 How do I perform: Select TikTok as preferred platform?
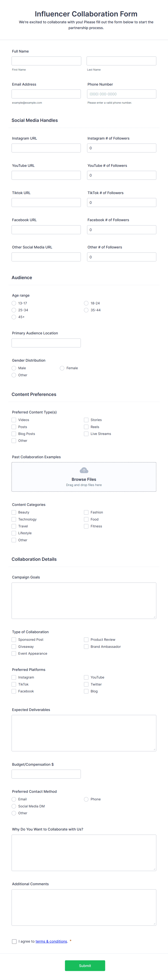14,684
